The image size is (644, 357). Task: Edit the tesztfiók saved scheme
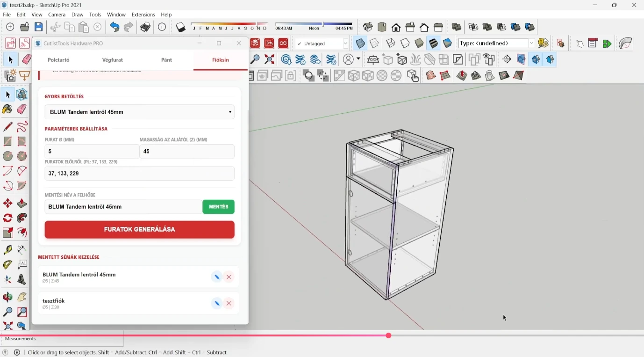tap(217, 303)
